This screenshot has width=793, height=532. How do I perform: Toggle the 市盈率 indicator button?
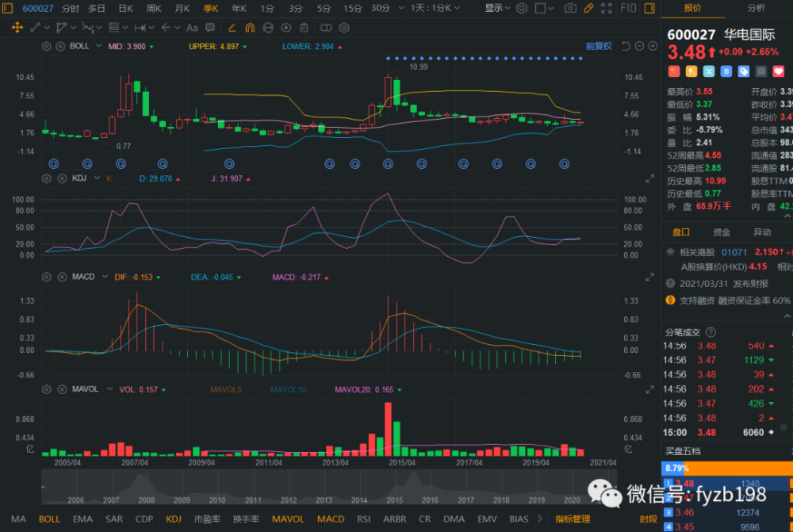(207, 519)
